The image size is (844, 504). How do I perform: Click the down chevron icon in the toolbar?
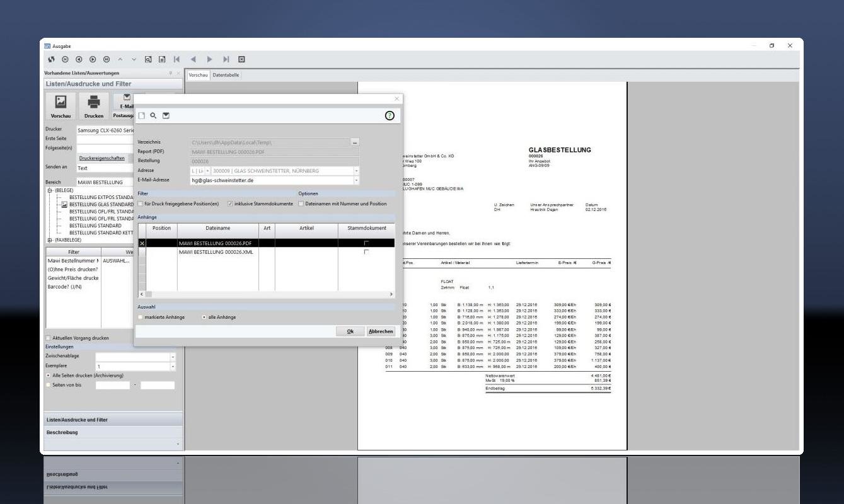click(134, 60)
